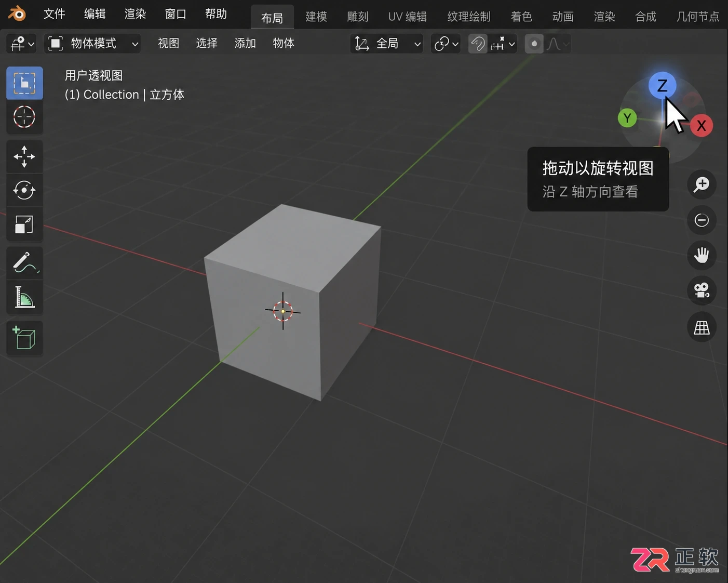The image size is (728, 583).
Task: Click the red X axis gizmo ball
Action: point(702,126)
